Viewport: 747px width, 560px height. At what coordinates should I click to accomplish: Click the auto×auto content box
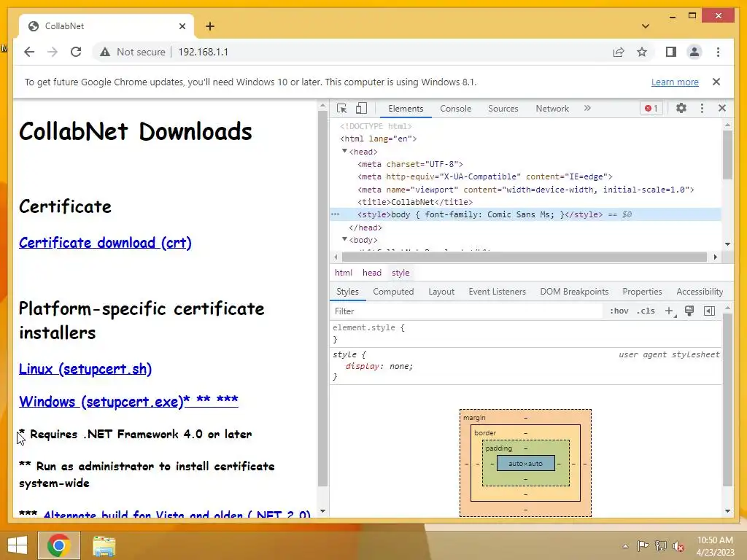click(x=525, y=463)
